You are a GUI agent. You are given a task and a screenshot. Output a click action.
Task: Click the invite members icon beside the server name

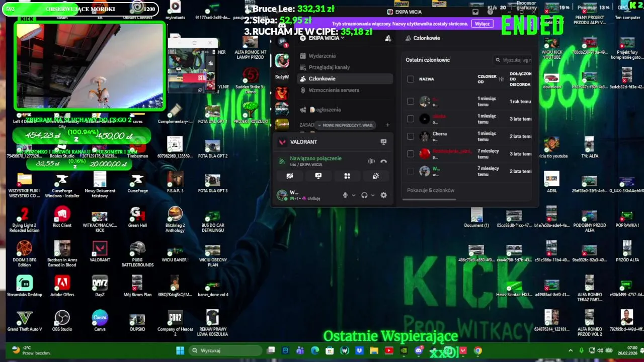tap(388, 38)
